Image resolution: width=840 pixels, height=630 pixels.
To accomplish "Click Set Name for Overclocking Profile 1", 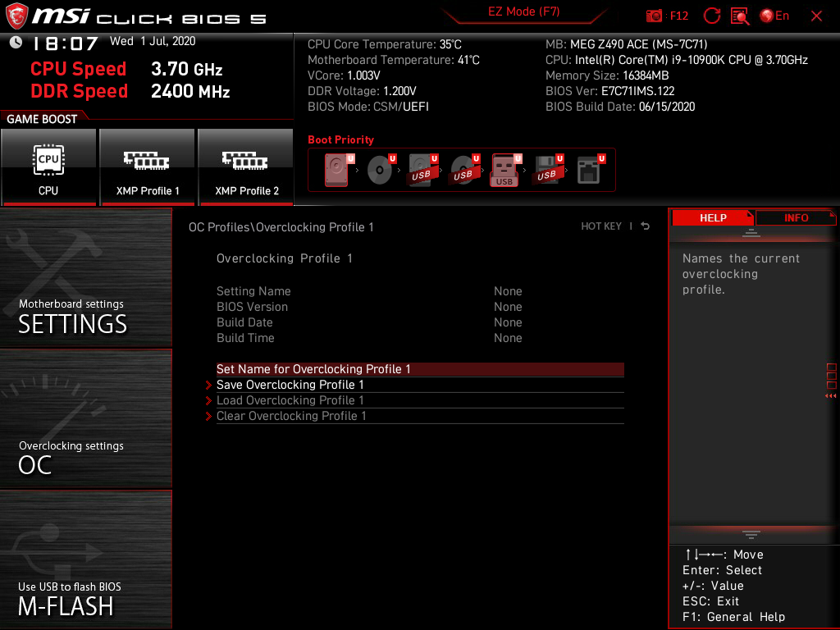I will click(x=313, y=369).
